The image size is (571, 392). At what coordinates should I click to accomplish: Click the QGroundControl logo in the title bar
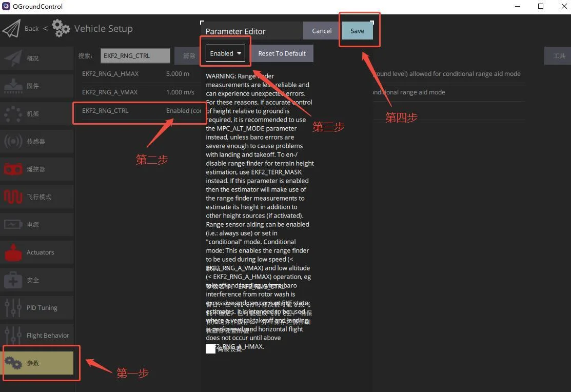(x=6, y=6)
